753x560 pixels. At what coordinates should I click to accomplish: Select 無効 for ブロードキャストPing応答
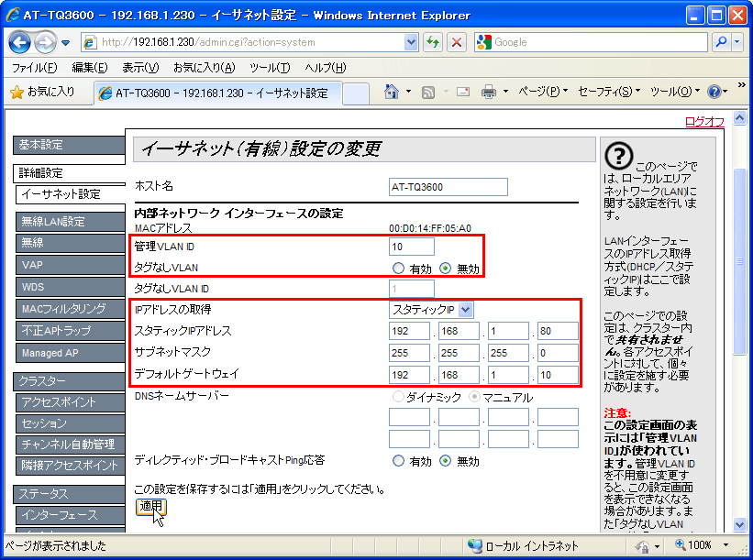[x=445, y=461]
